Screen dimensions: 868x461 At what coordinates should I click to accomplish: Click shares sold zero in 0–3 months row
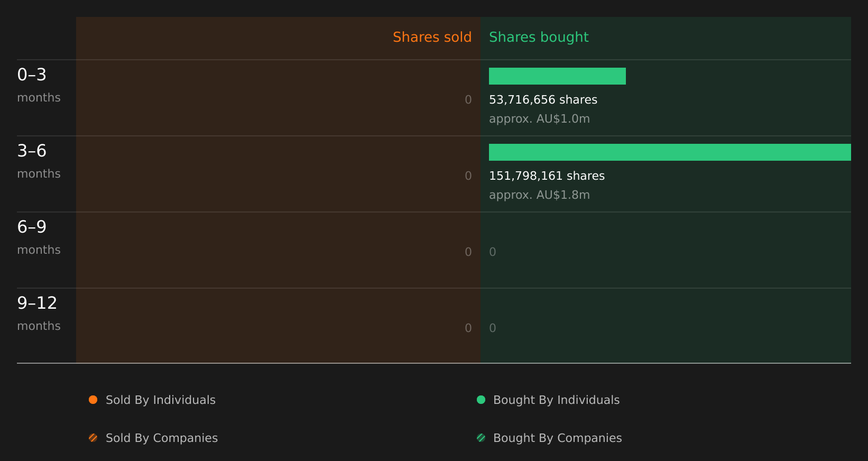pos(468,100)
